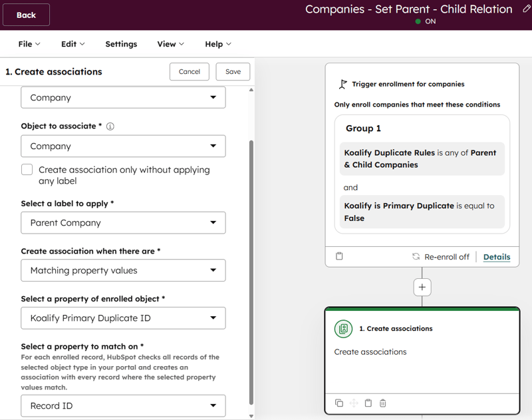
Task: Open the Matching property values dropdown
Action: pyautogui.click(x=123, y=270)
